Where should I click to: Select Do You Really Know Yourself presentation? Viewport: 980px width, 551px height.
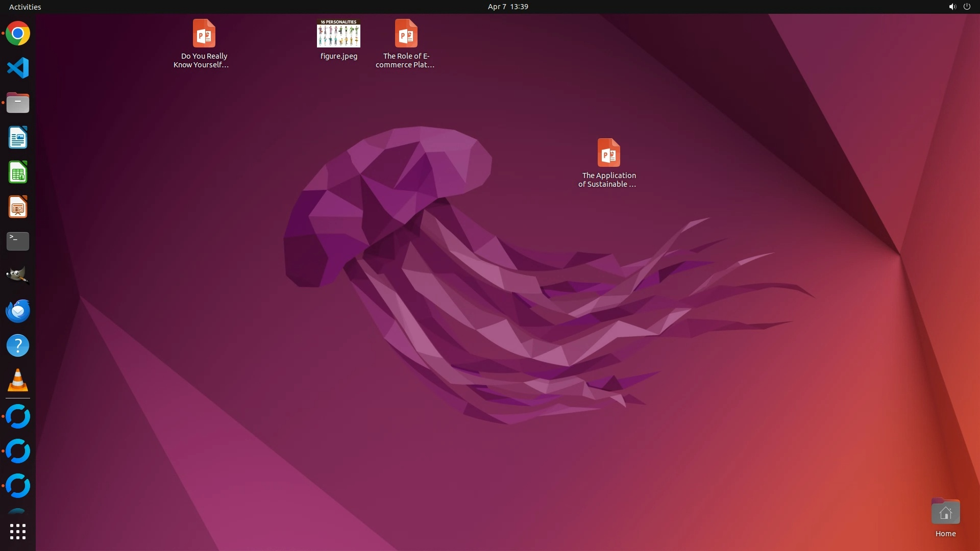tap(204, 34)
